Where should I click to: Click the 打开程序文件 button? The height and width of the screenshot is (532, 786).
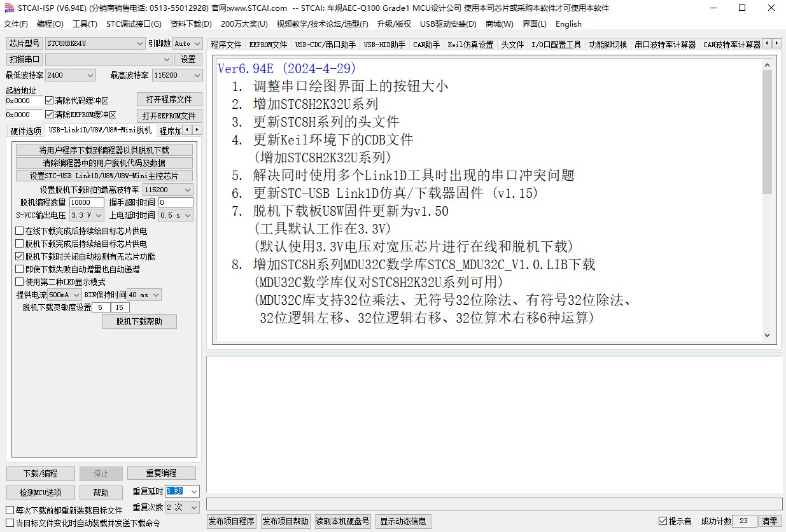click(x=169, y=99)
